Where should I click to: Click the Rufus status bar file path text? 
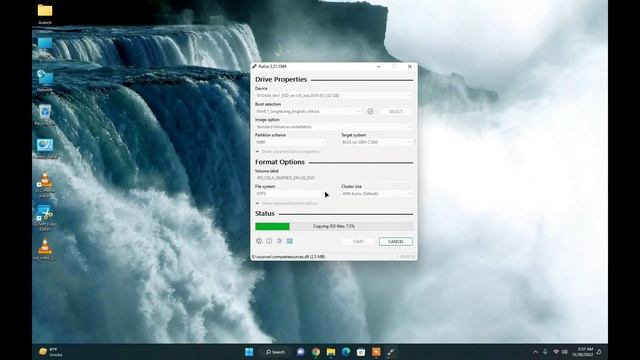(x=289, y=257)
